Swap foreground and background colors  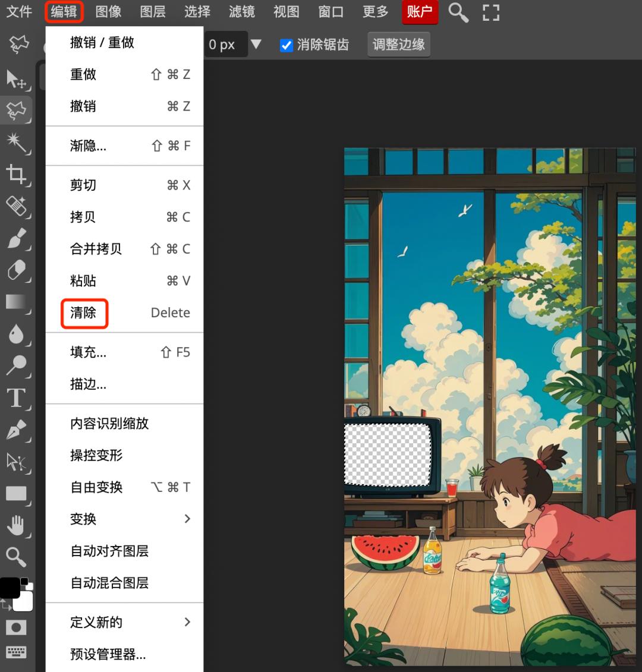click(5, 605)
